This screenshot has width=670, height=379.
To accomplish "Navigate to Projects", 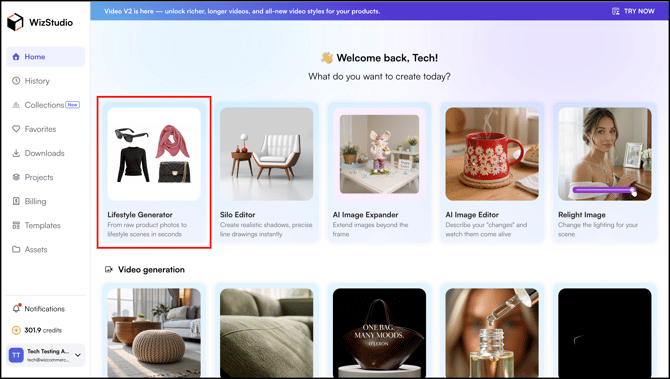I will (x=45, y=177).
